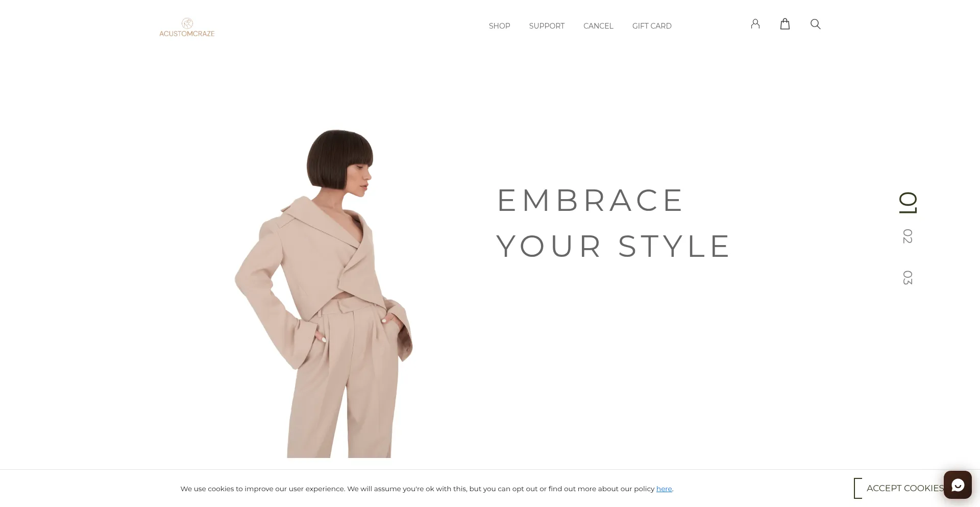980x507 pixels.
Task: Open the user account icon
Action: (x=755, y=24)
